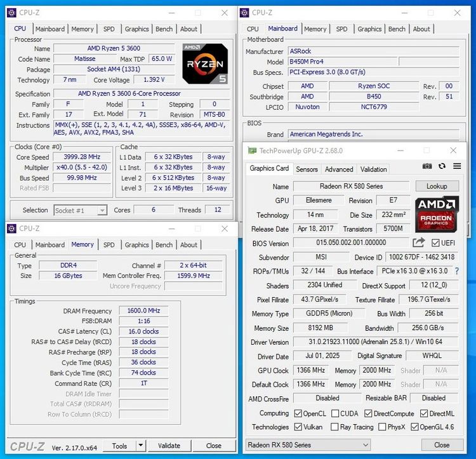Click the Validate button in CPU-Z
This screenshot has width=476, height=459.
click(x=169, y=445)
